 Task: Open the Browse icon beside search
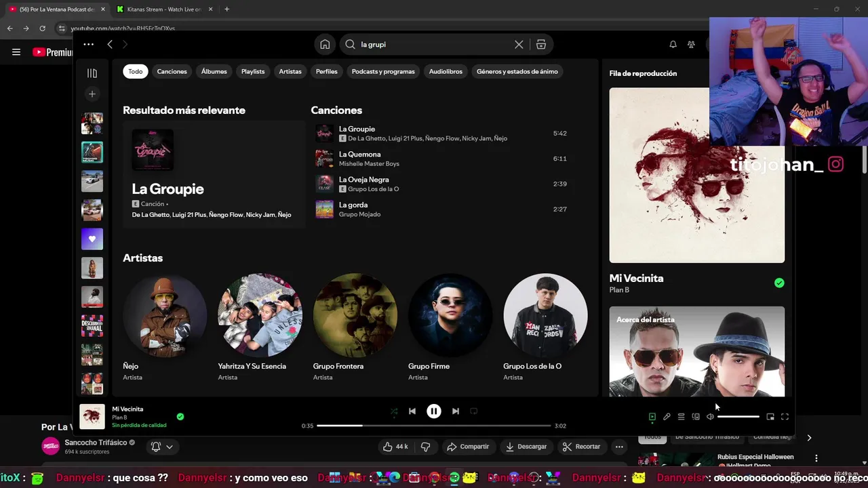coord(541,44)
